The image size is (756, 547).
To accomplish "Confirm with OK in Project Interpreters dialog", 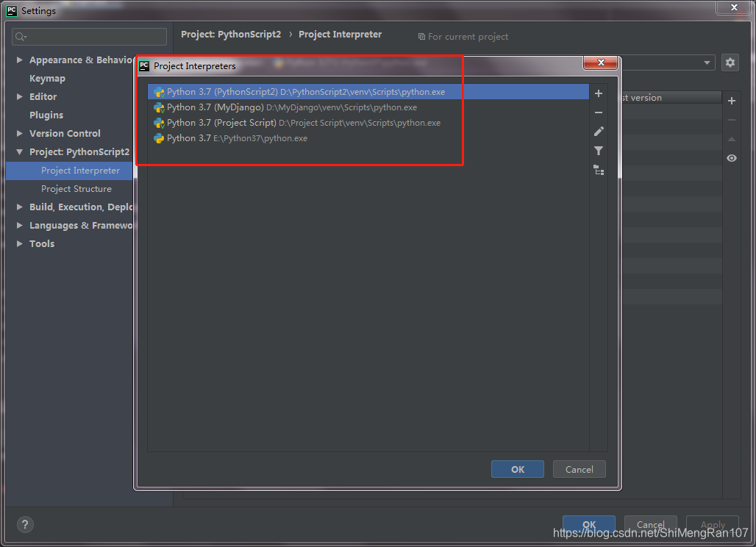I will [x=517, y=469].
